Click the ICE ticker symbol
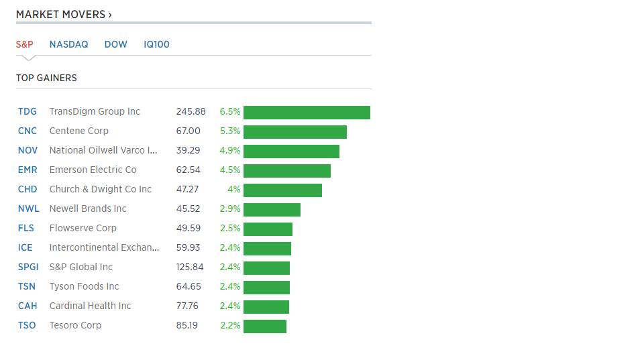Image resolution: width=644 pixels, height=362 pixels. coord(25,247)
